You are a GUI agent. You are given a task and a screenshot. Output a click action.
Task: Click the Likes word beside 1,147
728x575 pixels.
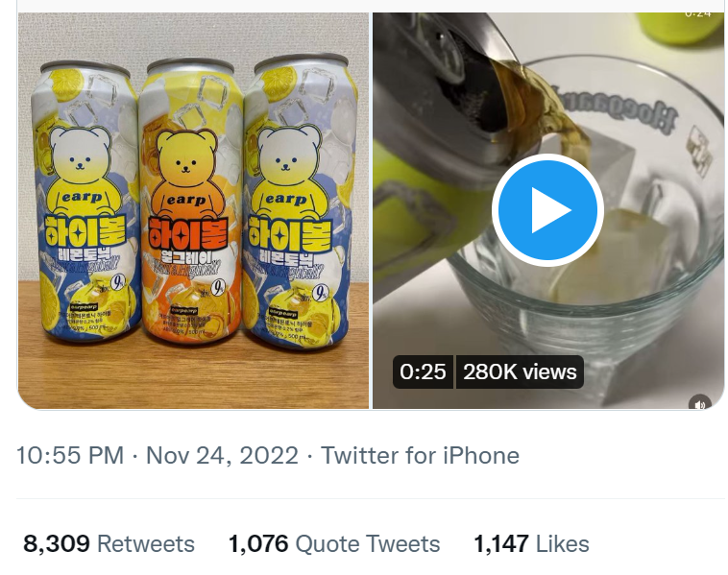(x=562, y=544)
